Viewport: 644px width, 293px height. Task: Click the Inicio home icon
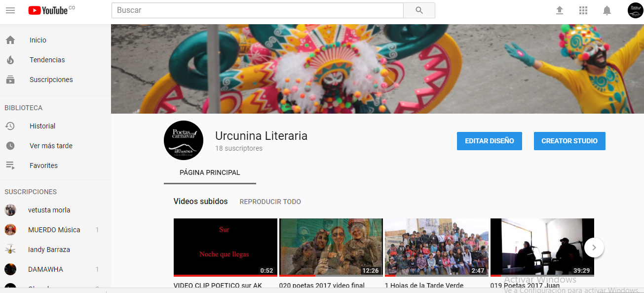coord(10,40)
